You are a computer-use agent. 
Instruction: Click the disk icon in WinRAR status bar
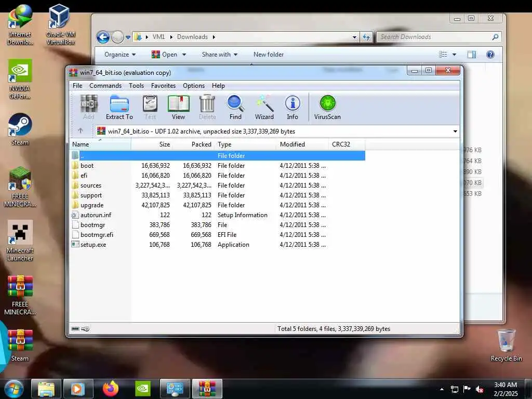pos(75,328)
